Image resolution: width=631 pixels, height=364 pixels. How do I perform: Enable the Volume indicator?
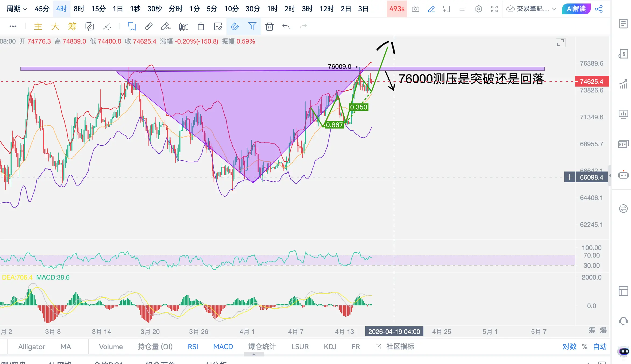(x=111, y=347)
